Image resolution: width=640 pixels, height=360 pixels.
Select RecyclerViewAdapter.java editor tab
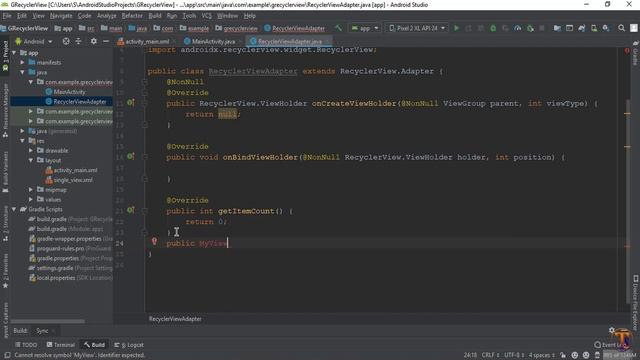coord(289,42)
